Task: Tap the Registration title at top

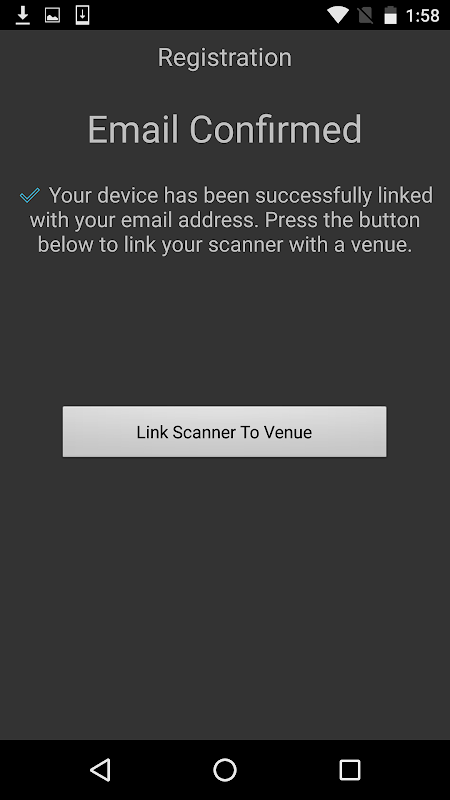Action: pyautogui.click(x=224, y=57)
